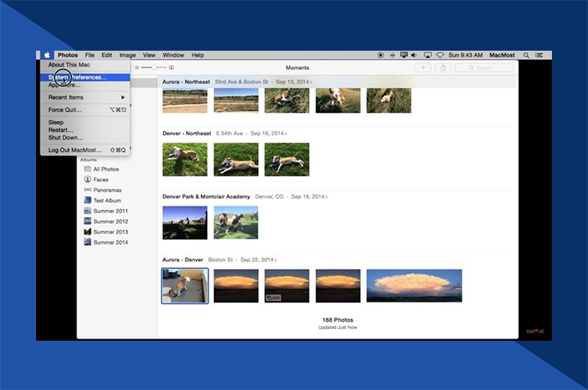Image resolution: width=588 pixels, height=390 pixels.
Task: Click the Spotlight search magnifier icon
Action: (526, 55)
